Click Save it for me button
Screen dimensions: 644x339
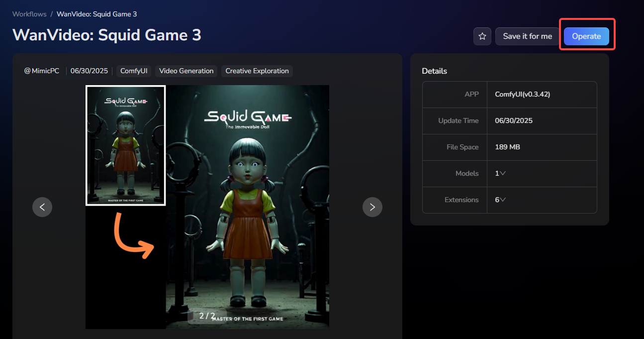(527, 36)
